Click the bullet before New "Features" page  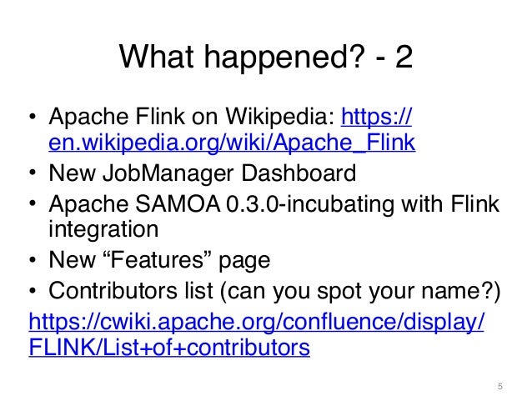click(x=33, y=260)
